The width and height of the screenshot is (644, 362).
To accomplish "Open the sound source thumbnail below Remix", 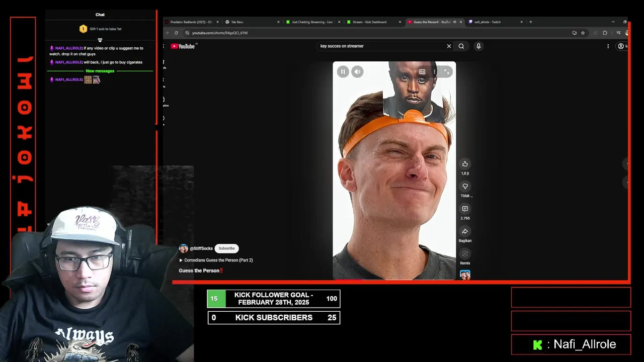I will (x=465, y=275).
